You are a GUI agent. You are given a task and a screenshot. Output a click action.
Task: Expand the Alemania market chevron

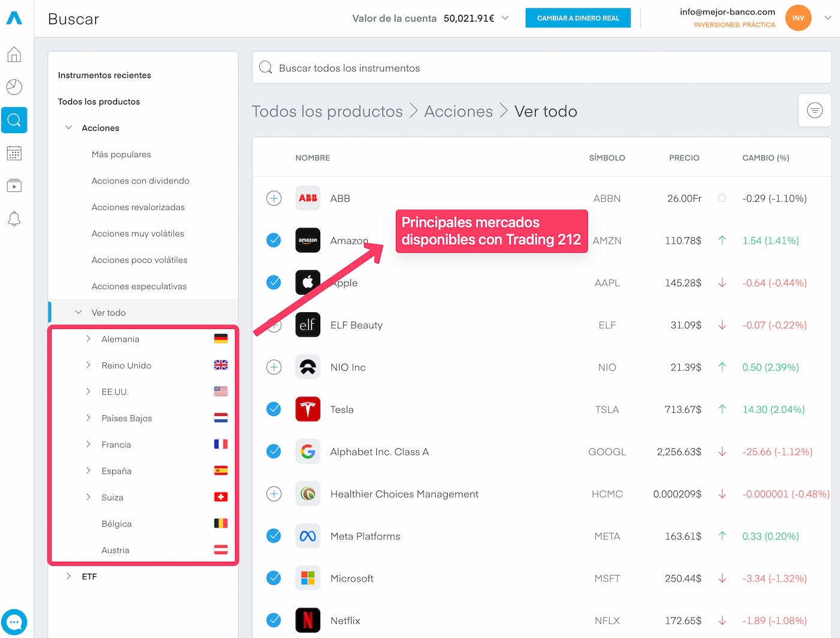(x=88, y=339)
